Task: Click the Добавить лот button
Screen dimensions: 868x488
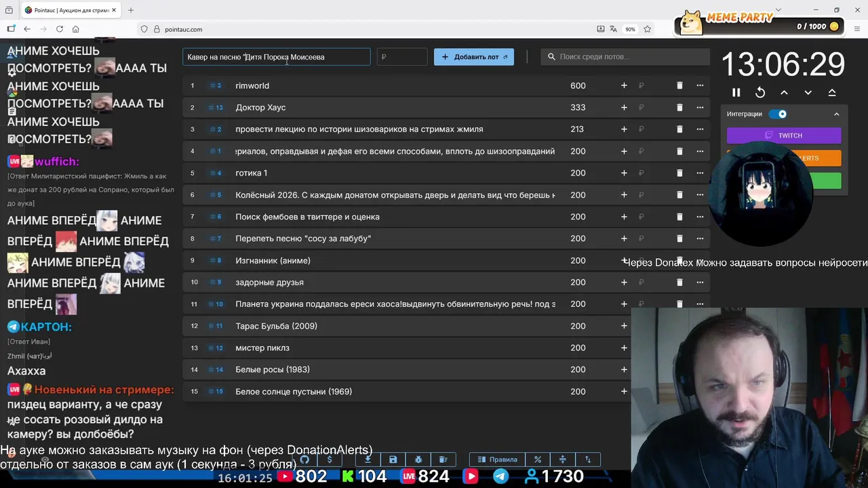Action: [473, 57]
